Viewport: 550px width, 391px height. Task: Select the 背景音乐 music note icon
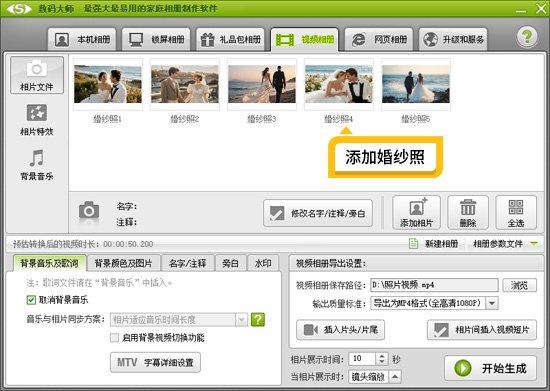click(36, 158)
